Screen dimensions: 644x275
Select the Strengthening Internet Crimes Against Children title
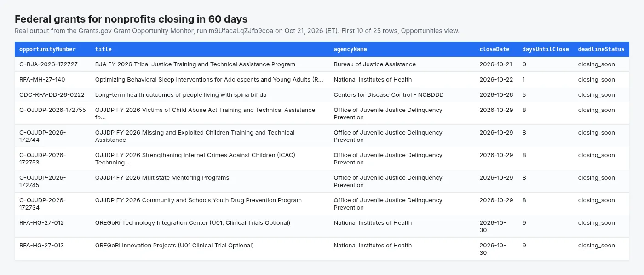(x=195, y=159)
